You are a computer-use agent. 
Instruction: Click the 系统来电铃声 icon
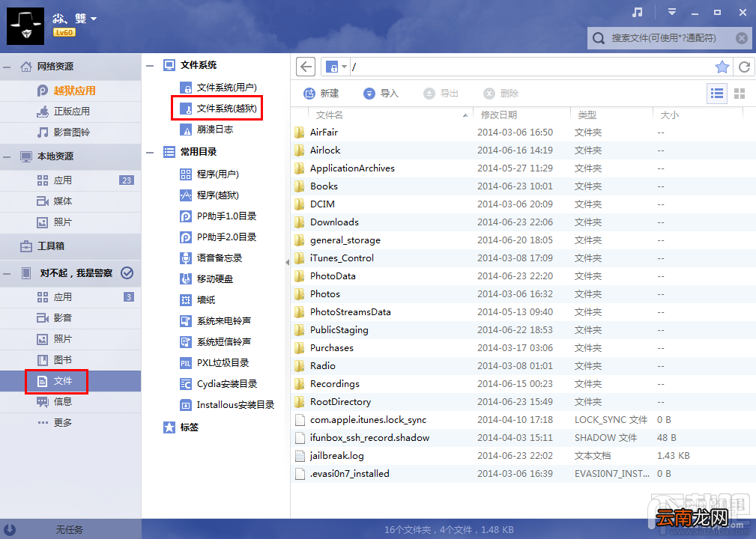point(186,321)
